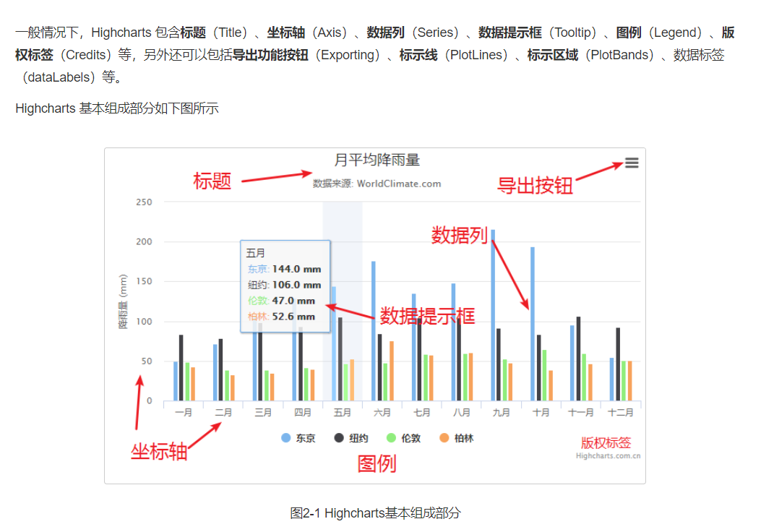This screenshot has width=761, height=532.
Task: Click the 150 y-axis tick label
Action: coord(144,281)
